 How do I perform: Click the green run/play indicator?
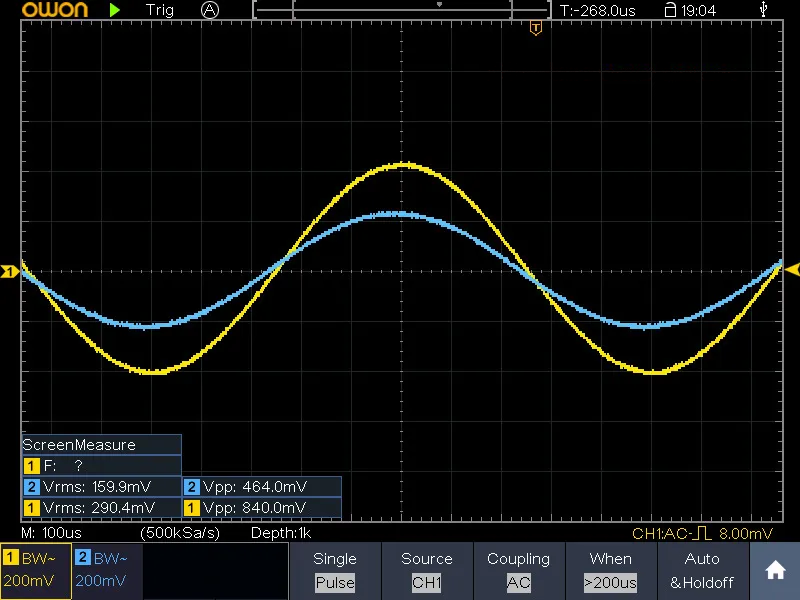pyautogui.click(x=115, y=10)
